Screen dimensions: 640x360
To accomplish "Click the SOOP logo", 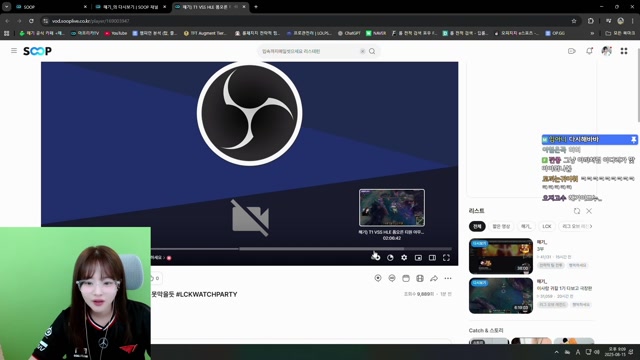I will 37,51.
